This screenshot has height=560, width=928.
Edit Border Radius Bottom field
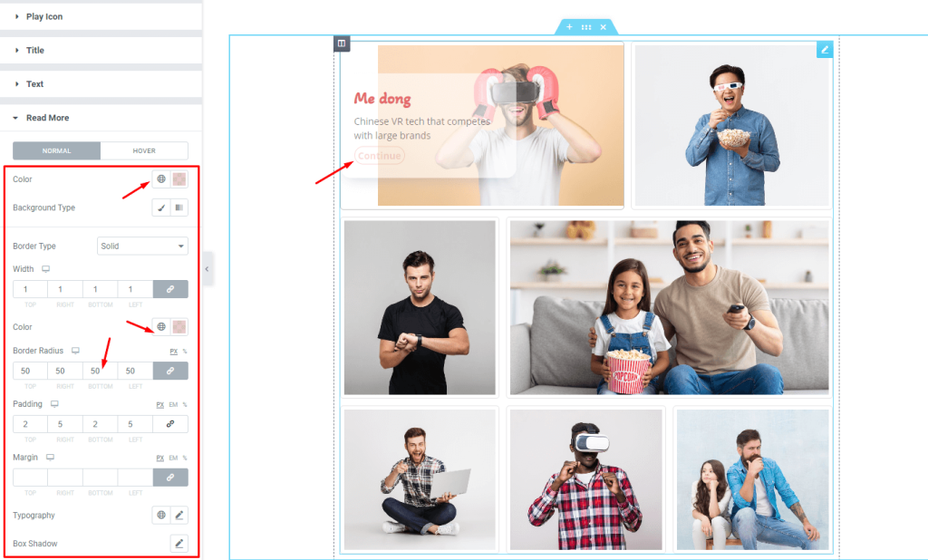(100, 372)
